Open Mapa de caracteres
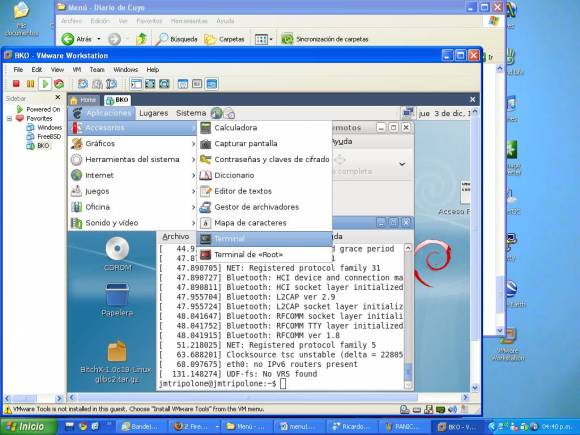This screenshot has width=580, height=435. pyautogui.click(x=264, y=223)
